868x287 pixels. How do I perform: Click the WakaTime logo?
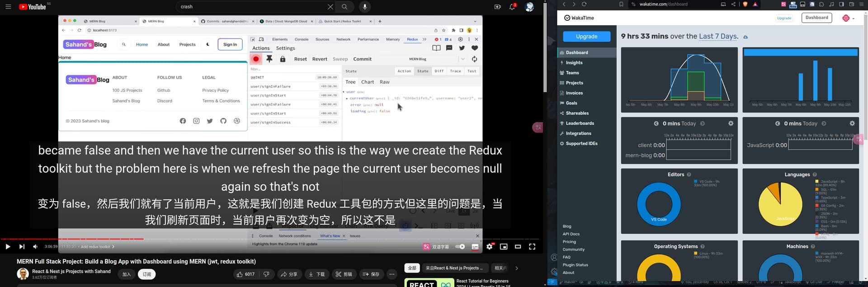[579, 18]
